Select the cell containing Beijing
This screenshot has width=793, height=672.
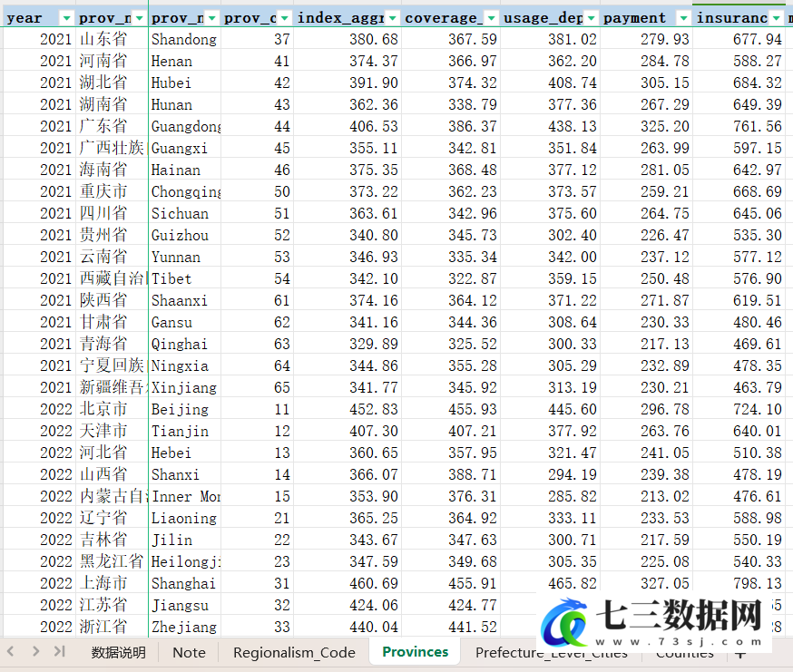pos(184,409)
